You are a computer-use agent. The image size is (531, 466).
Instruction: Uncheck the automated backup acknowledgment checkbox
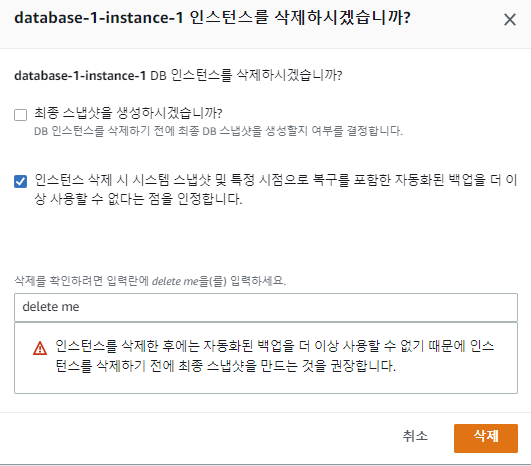point(21,181)
